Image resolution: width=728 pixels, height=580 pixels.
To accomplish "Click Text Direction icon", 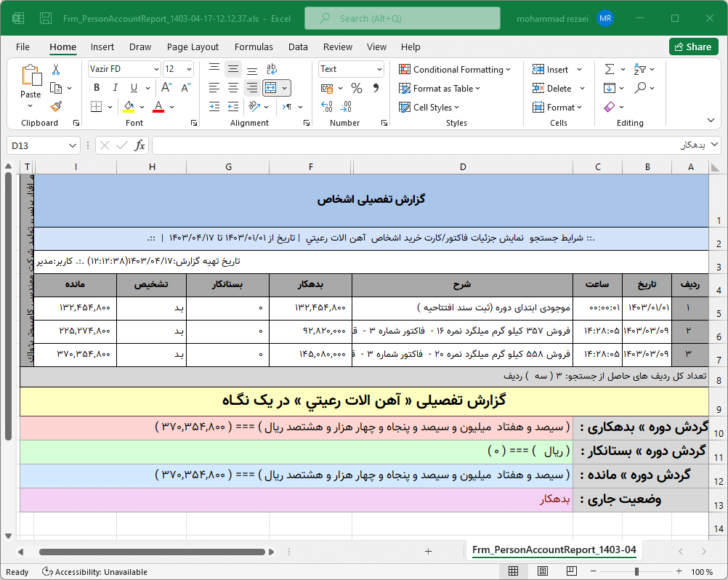I will coord(288,107).
